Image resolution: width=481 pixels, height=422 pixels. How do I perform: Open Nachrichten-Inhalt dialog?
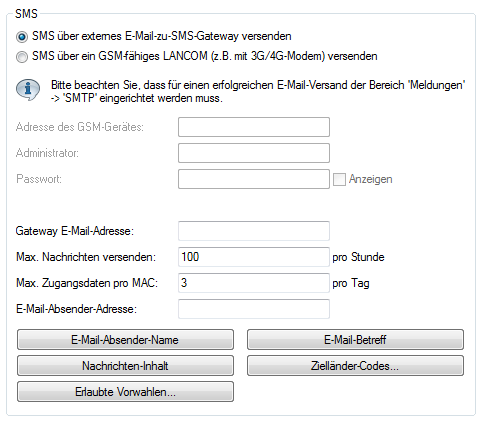click(x=125, y=366)
